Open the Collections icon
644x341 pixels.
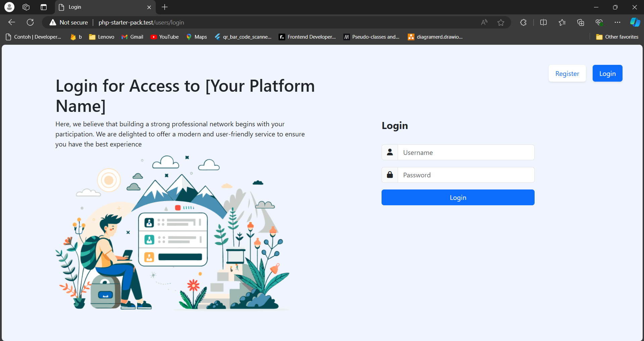pos(580,23)
